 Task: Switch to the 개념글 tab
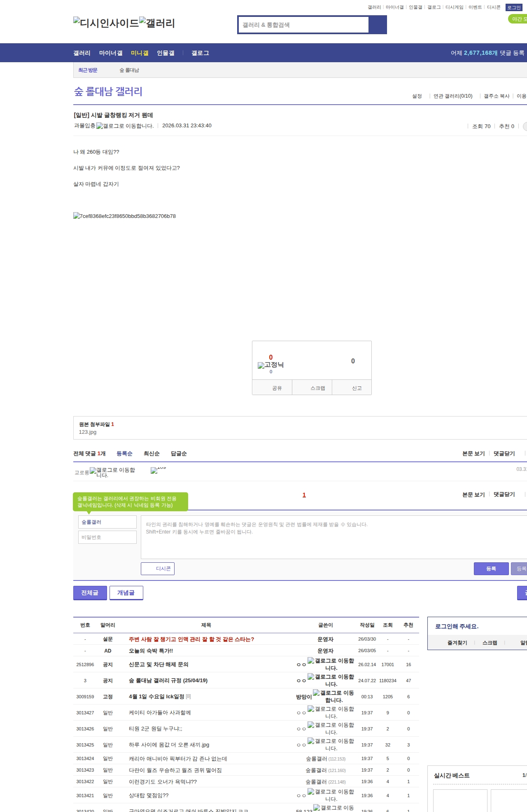pyautogui.click(x=126, y=593)
